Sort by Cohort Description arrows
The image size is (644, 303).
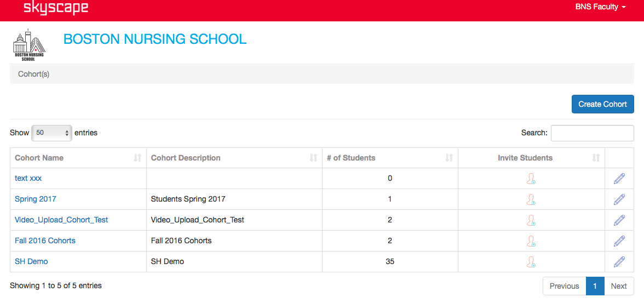[313, 157]
